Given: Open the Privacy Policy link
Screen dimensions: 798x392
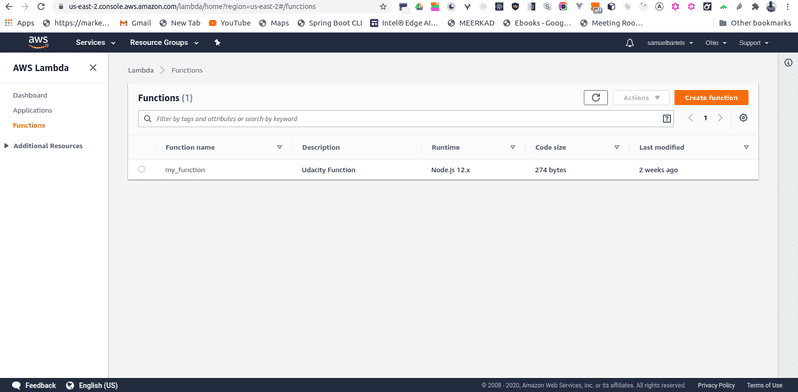Looking at the screenshot, I should pos(716,385).
